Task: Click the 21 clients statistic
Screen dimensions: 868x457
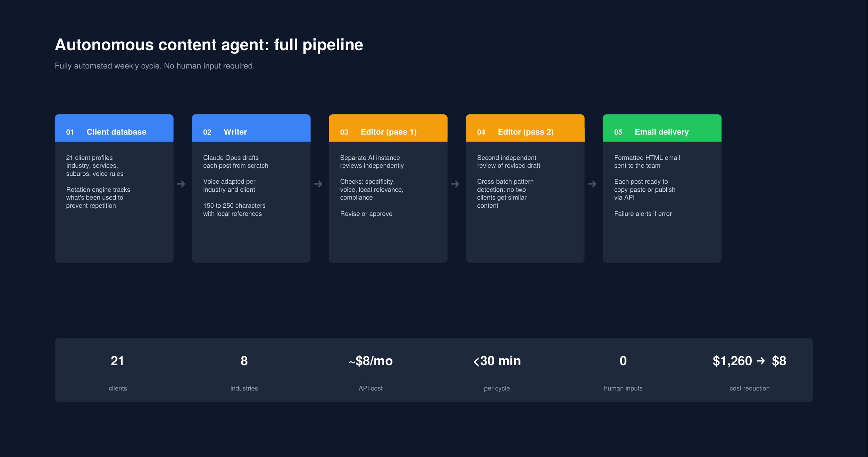Action: pos(118,372)
